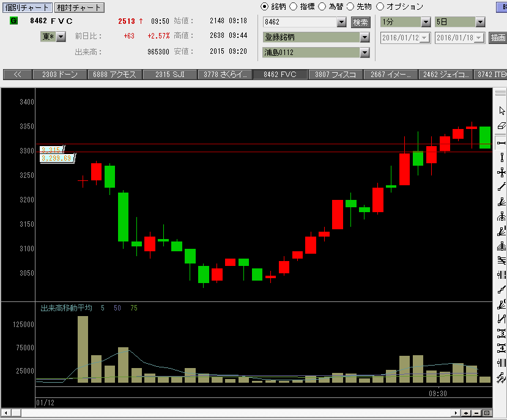The image size is (507, 420).
Task: Select the pointer cursor tool
Action: [501, 111]
